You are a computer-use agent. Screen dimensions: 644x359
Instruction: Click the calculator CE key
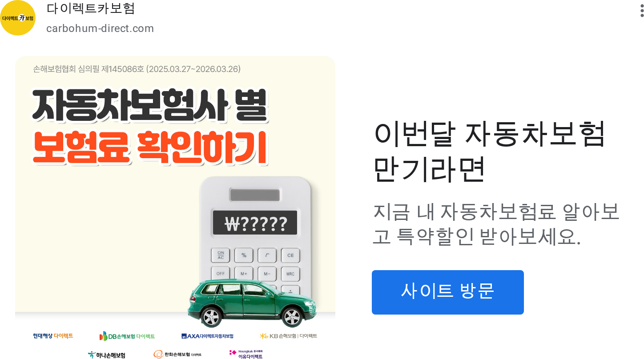click(x=290, y=255)
